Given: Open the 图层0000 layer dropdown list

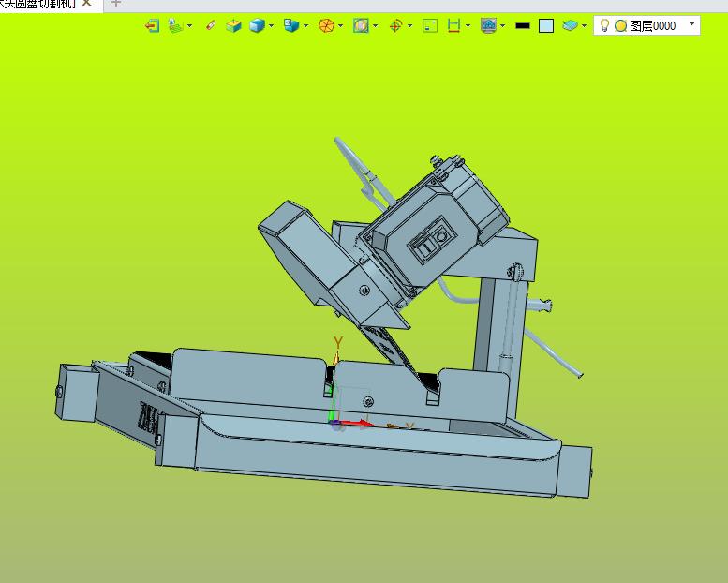Looking at the screenshot, I should click(691, 24).
